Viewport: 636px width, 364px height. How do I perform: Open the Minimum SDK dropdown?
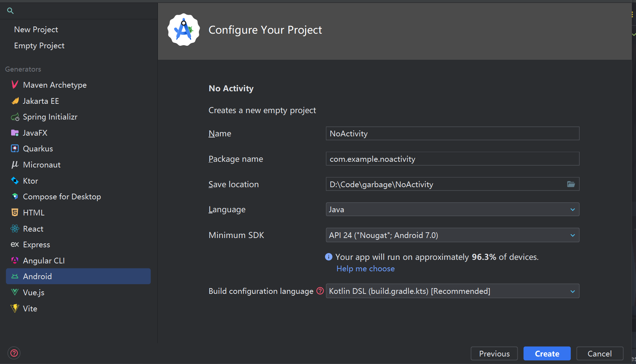click(x=453, y=235)
